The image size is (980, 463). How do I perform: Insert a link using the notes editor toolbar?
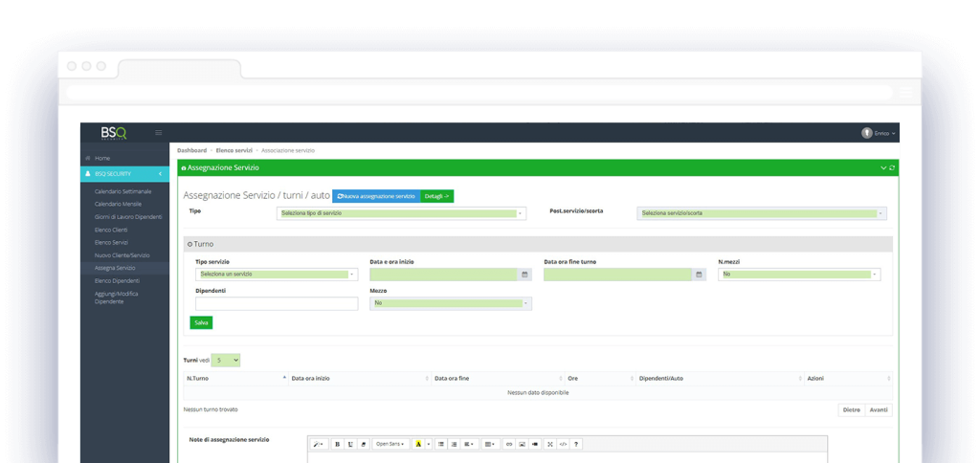(x=508, y=444)
